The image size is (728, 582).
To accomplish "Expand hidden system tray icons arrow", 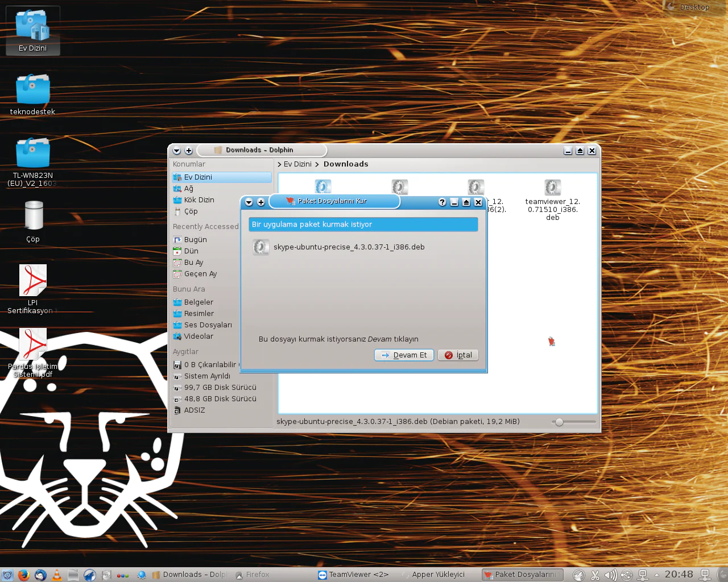I will 657,575.
